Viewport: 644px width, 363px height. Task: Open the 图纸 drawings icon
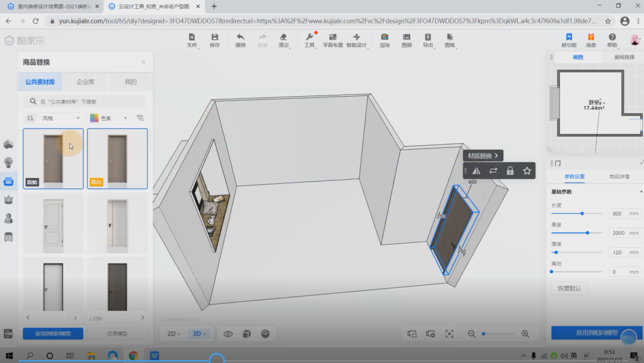[x=450, y=40]
